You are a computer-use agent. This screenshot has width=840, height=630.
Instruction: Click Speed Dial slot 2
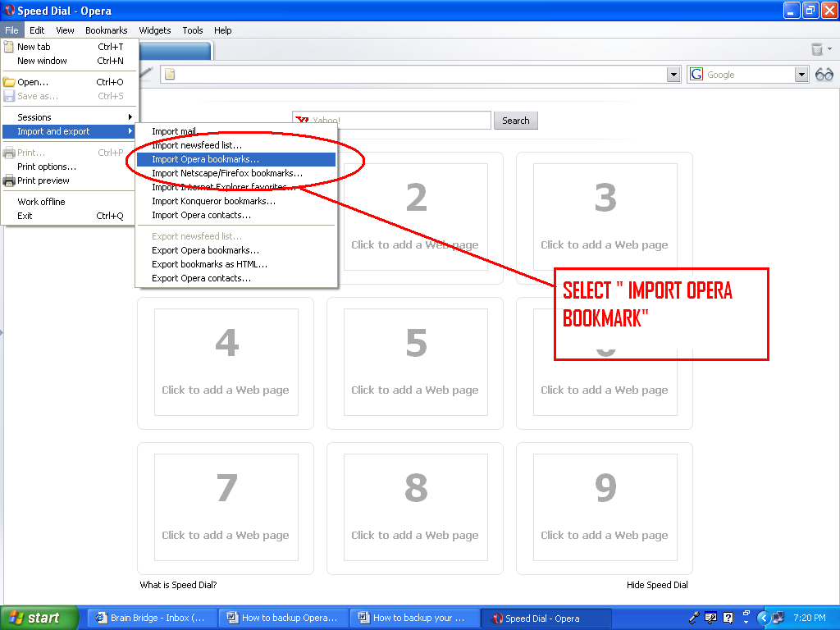(415, 218)
